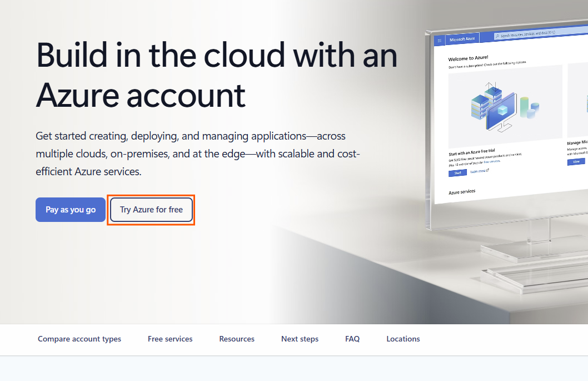588x381 pixels.
Task: Open the FAQ section link
Action: click(352, 339)
